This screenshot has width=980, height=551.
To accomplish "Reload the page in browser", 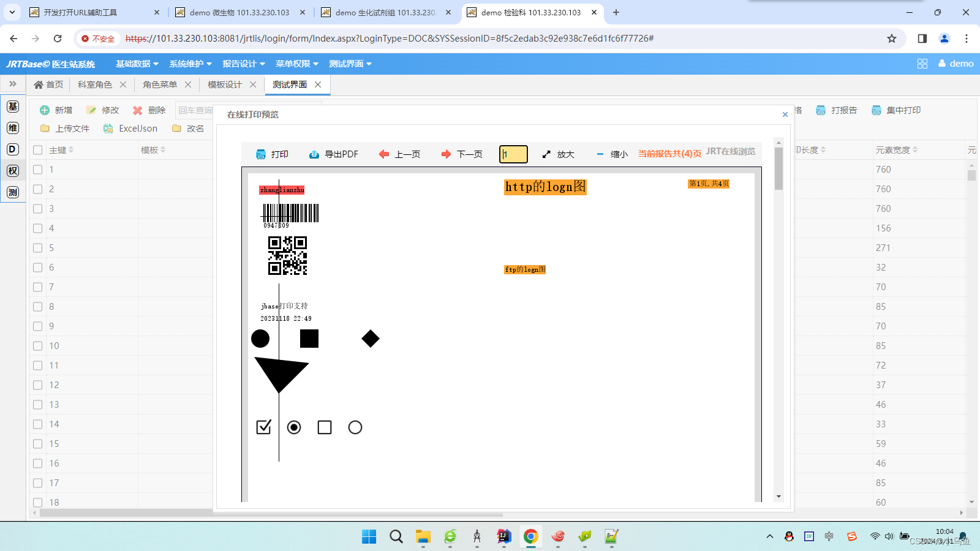I will 58,39.
